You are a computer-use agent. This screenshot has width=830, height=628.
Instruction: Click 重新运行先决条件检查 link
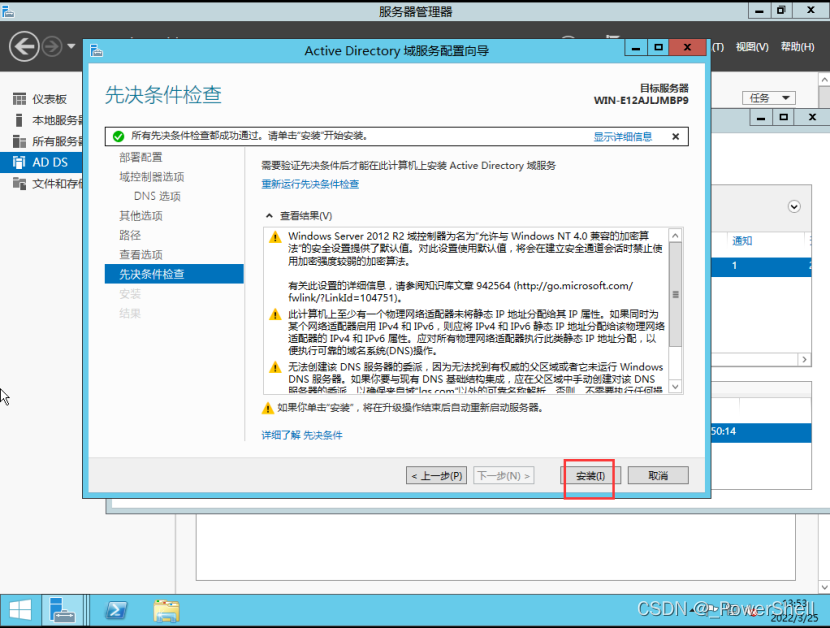(310, 184)
